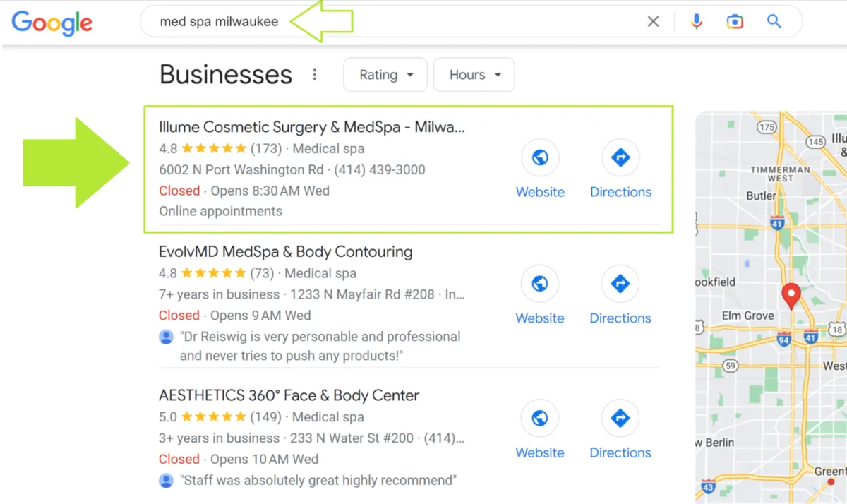Open AESTHETICS 360° Face & Body Center listing
The width and height of the screenshot is (847, 504).
(289, 395)
